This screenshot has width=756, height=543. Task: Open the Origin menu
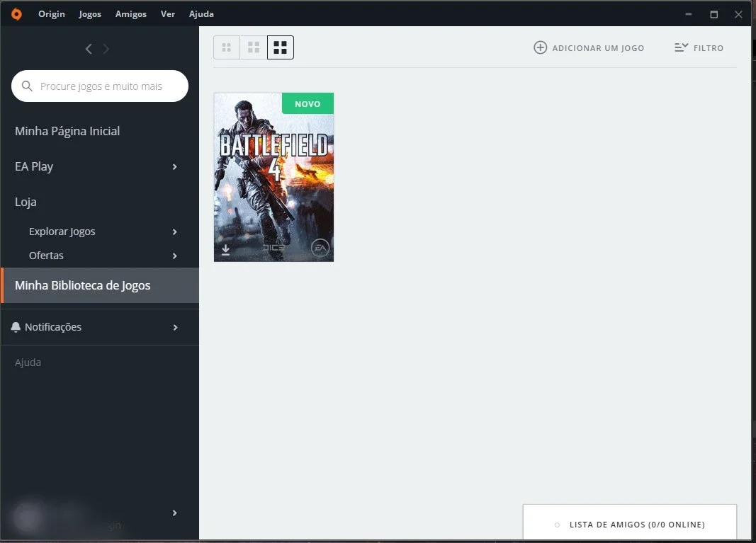click(52, 14)
